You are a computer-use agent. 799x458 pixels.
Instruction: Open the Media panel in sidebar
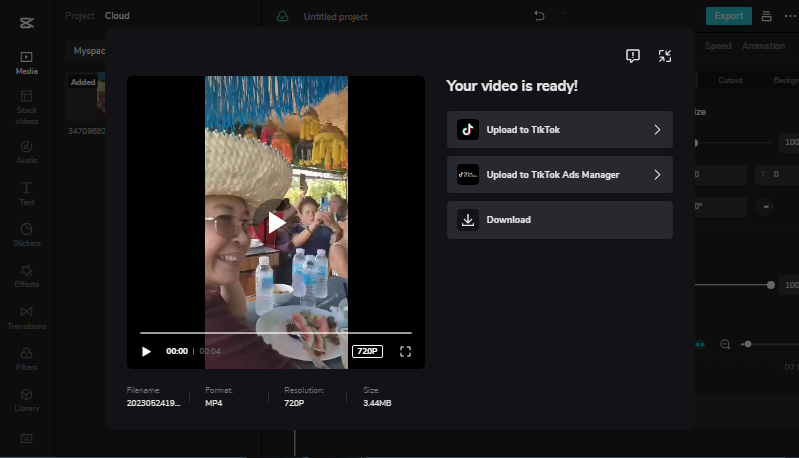27,63
